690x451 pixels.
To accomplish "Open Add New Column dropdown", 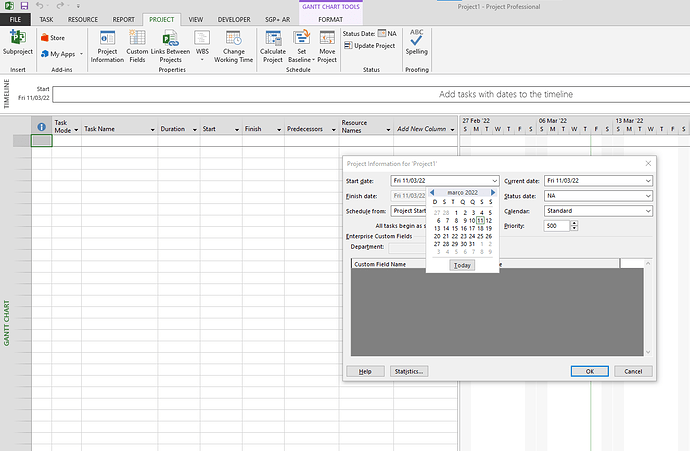I will pos(452,130).
